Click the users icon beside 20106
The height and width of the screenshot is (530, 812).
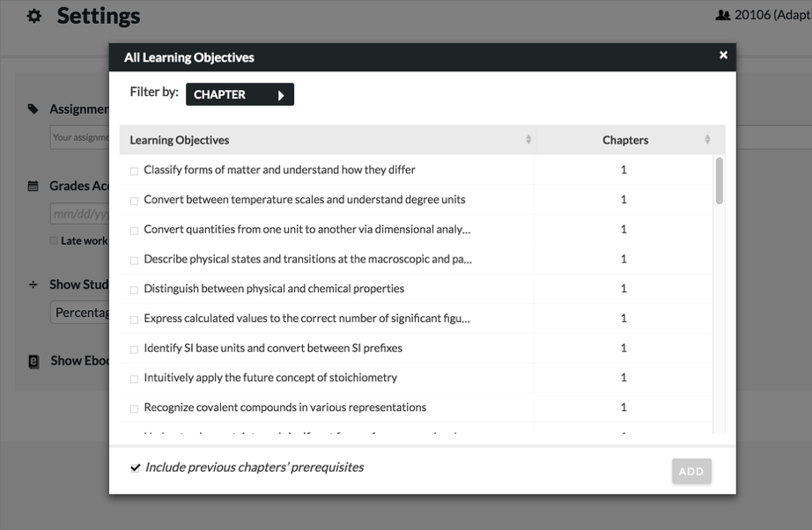coord(723,15)
